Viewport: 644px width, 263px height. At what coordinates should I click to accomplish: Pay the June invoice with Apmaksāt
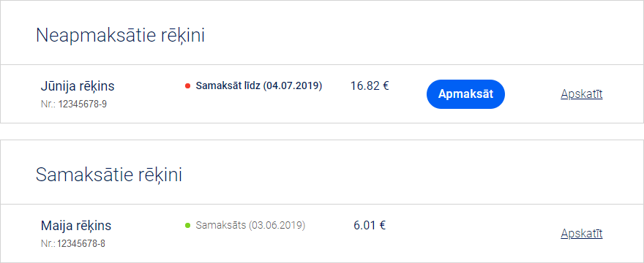tap(465, 94)
